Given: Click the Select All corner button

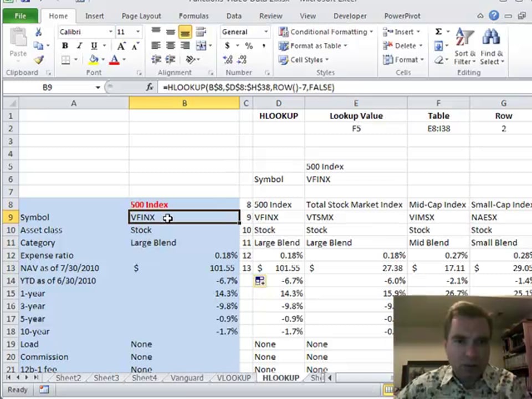Looking at the screenshot, I should pos(11,103).
